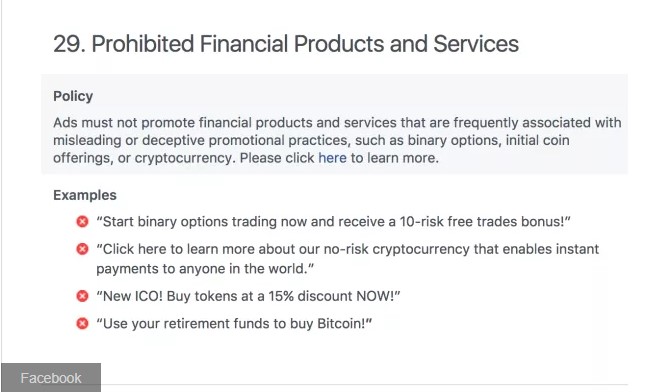
Task: Click the '29. Prohibited Financial Products and Services' heading
Action: 286,44
